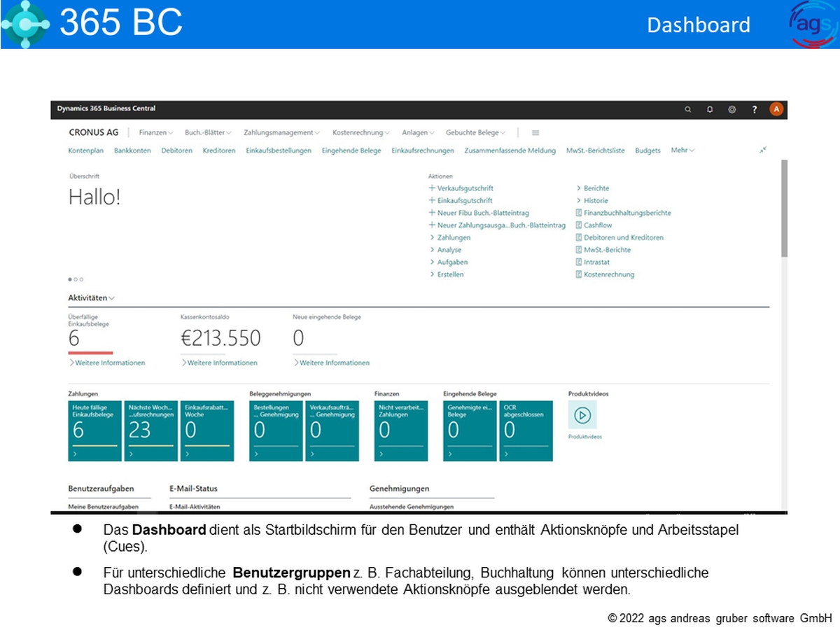Open the Einkaufsrechnungen link
The height and width of the screenshot is (630, 840).
[x=423, y=150]
